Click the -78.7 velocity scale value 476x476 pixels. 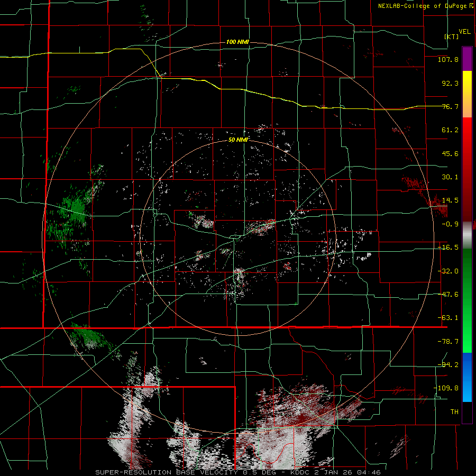point(448,342)
